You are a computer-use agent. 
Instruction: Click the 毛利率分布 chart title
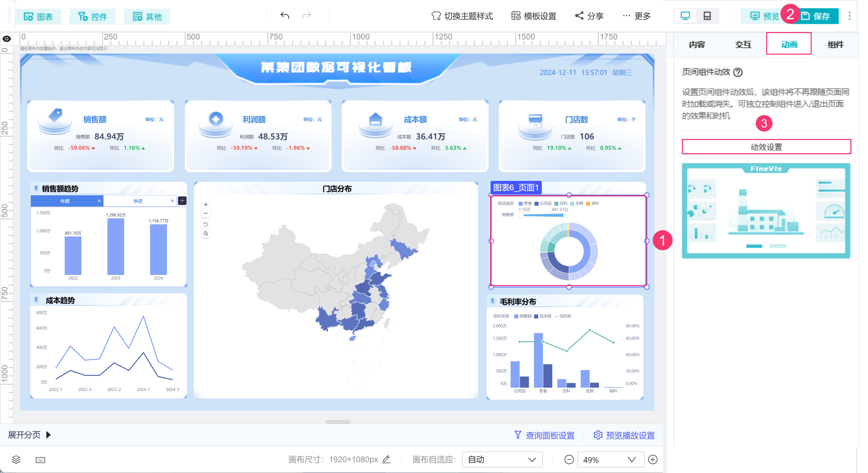coord(518,302)
